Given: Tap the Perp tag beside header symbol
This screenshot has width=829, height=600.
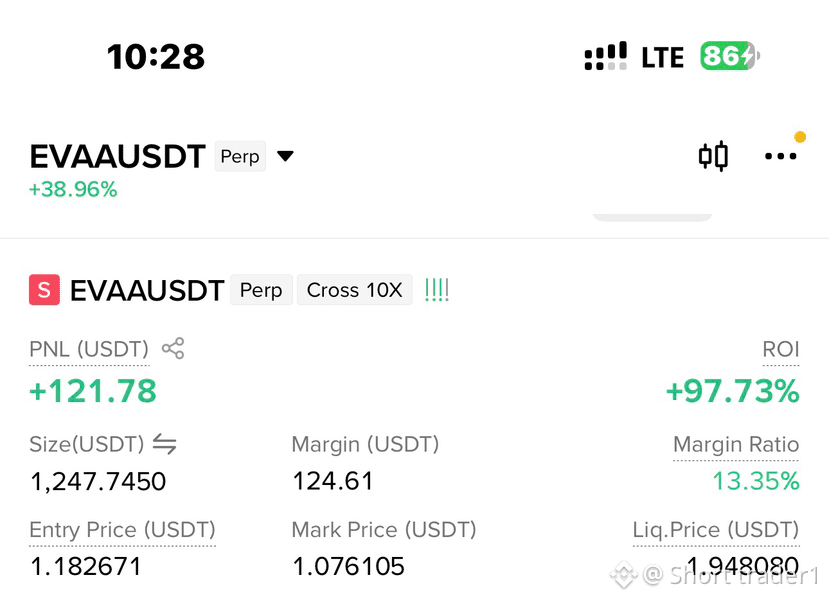Looking at the screenshot, I should tap(240, 156).
